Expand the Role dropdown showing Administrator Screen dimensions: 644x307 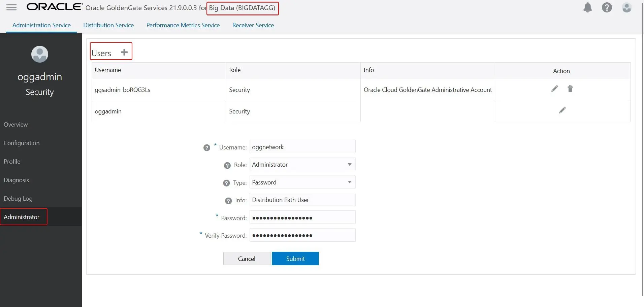pyautogui.click(x=302, y=165)
